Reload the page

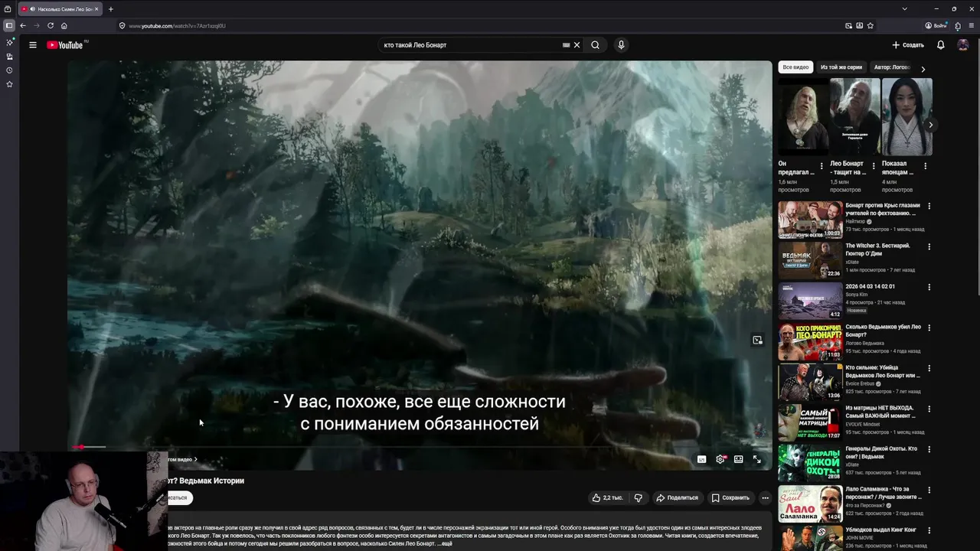point(51,25)
